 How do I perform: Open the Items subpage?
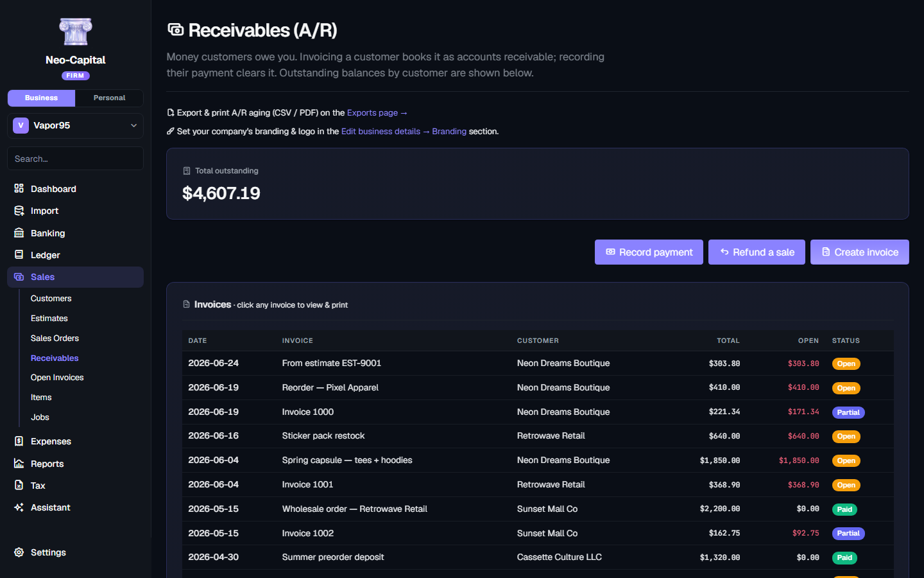[41, 398]
